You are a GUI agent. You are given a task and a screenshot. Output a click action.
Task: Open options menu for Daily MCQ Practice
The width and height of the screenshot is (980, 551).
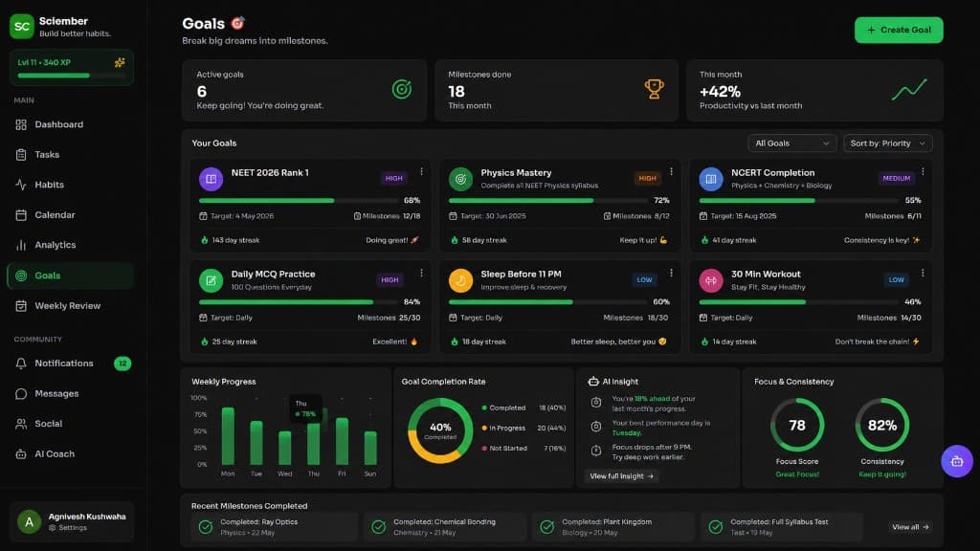[421, 273]
